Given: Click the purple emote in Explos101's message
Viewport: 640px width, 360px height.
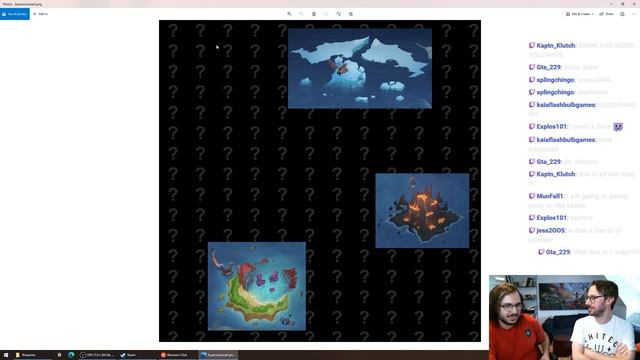Looking at the screenshot, I should click(x=618, y=127).
